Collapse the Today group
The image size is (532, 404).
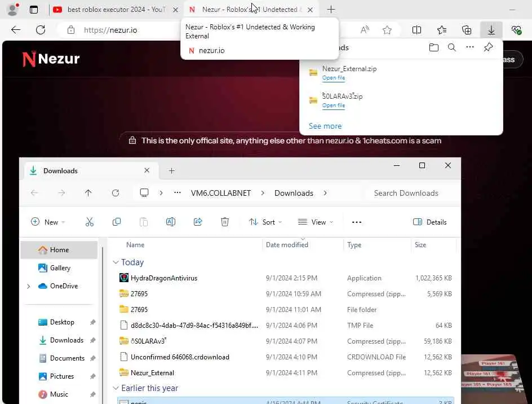[x=116, y=262]
